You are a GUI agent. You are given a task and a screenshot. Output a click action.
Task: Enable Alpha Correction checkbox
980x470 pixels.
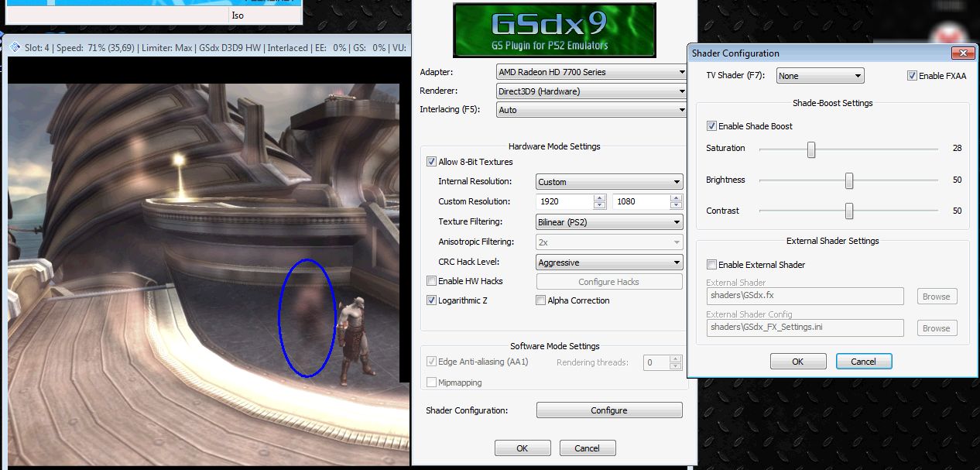pos(540,300)
